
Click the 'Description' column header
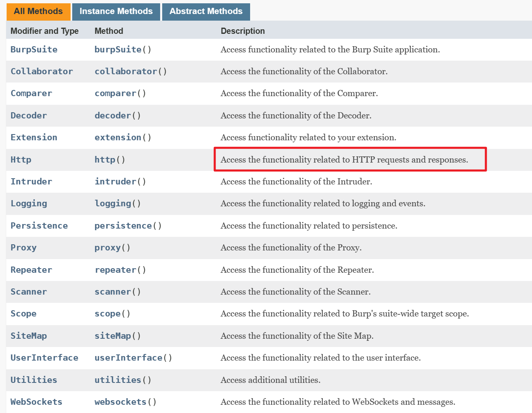coord(243,31)
